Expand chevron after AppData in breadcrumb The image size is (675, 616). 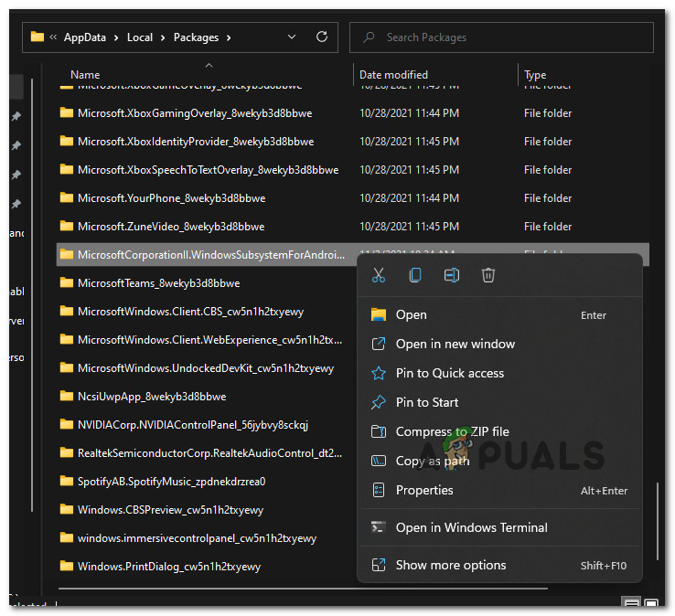click(x=116, y=37)
